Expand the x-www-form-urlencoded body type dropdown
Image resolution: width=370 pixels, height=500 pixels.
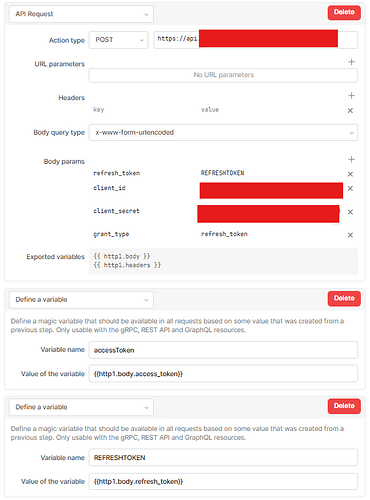pyautogui.click(x=223, y=133)
